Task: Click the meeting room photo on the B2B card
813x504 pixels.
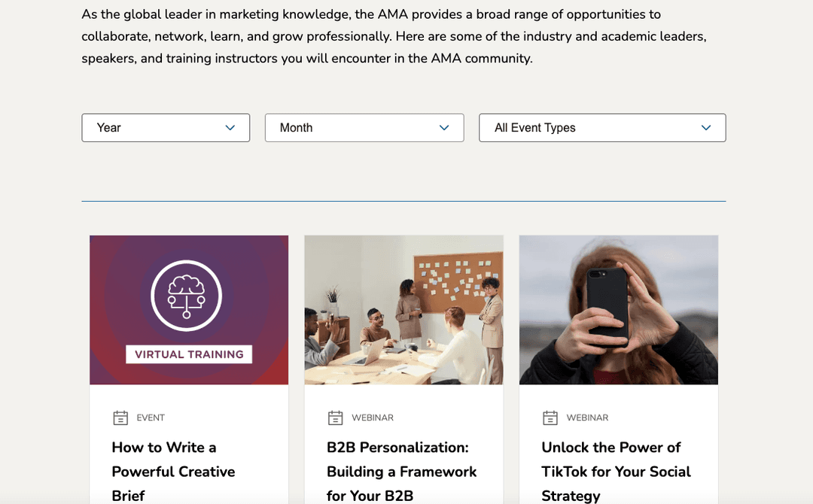Action: 403,309
